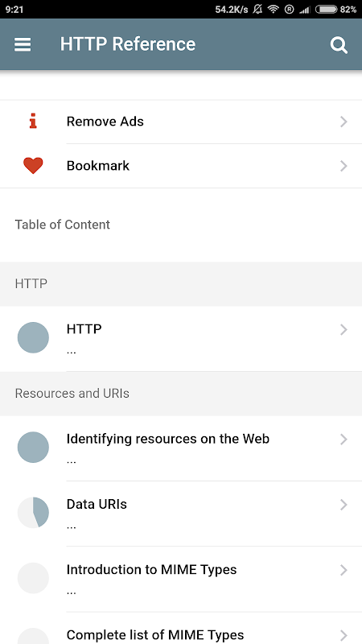Tap the red heart Bookmark icon
The image size is (362, 644).
[x=33, y=166]
